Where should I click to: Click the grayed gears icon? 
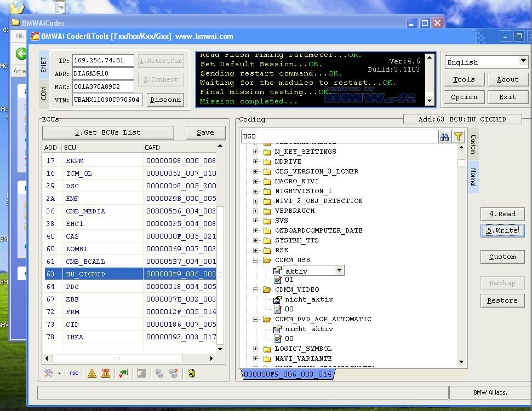tap(159, 373)
